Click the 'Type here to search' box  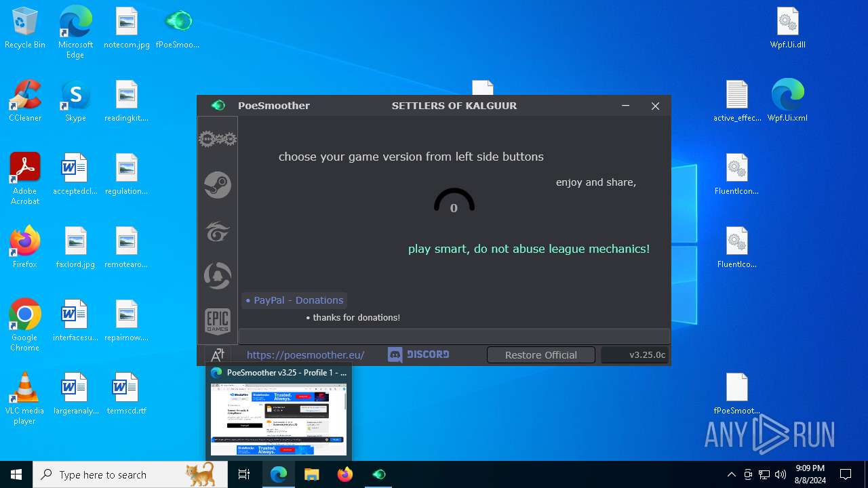(130, 474)
